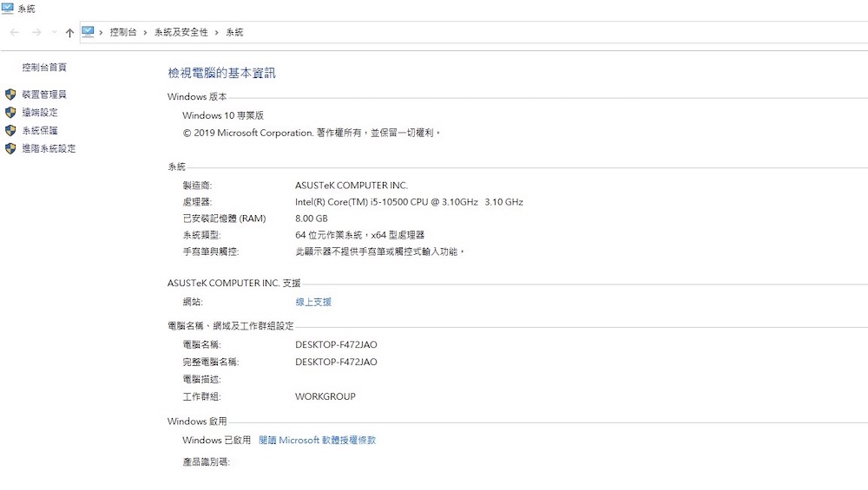This screenshot has width=868, height=490.
Task: Click the shield icon beside 裝置管理員
Action: coord(10,95)
